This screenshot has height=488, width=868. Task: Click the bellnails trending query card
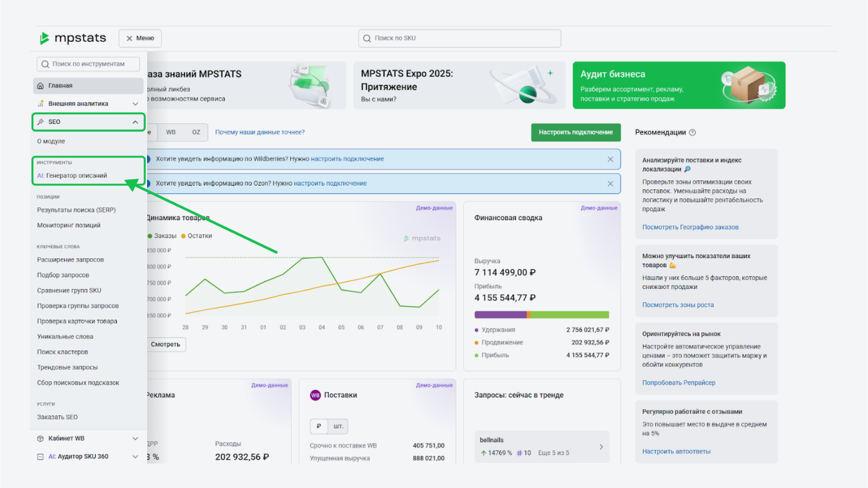pos(542,446)
